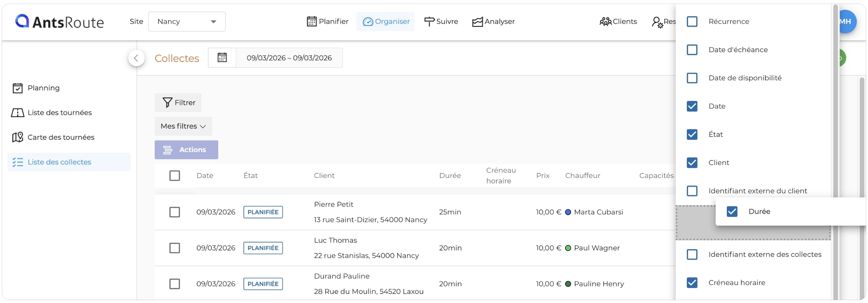Select the Pierre Petit row checkbox
The image size is (868, 303).
175,212
